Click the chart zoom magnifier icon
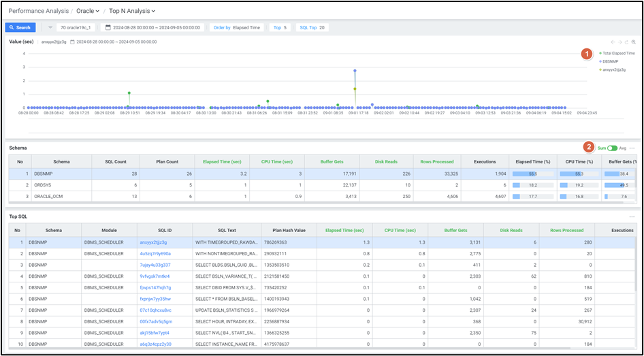Viewport: 644px width, 356px height. pos(634,42)
